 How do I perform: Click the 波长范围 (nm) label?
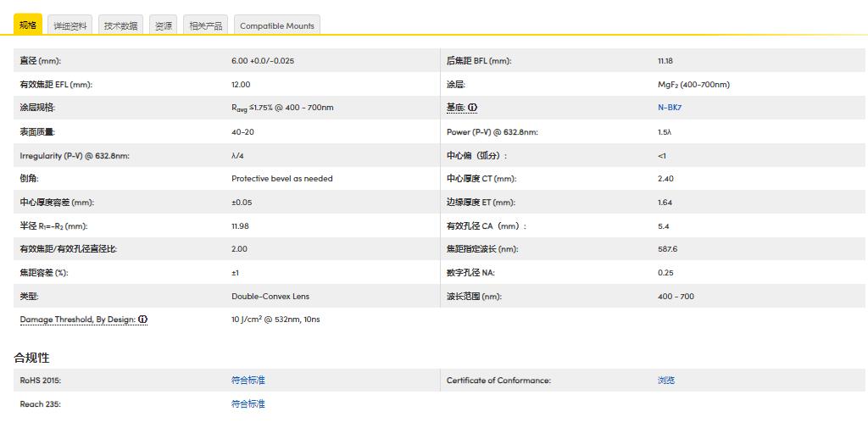coord(474,297)
